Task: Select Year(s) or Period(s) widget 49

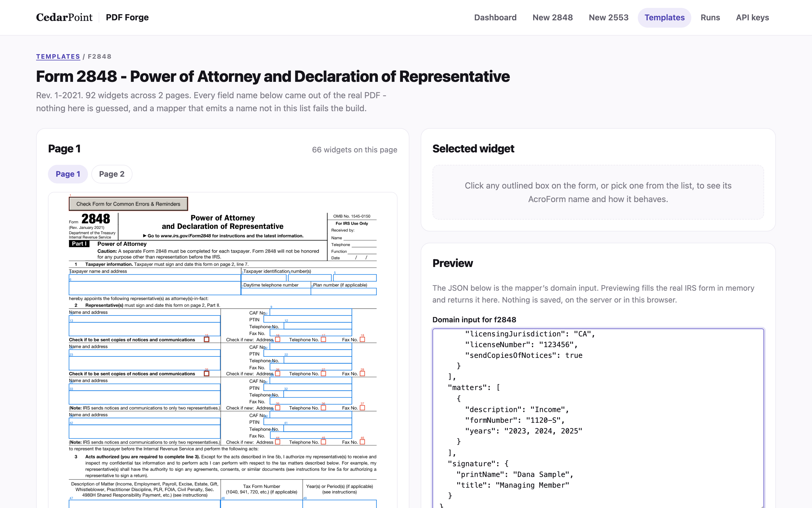Action: point(339,504)
